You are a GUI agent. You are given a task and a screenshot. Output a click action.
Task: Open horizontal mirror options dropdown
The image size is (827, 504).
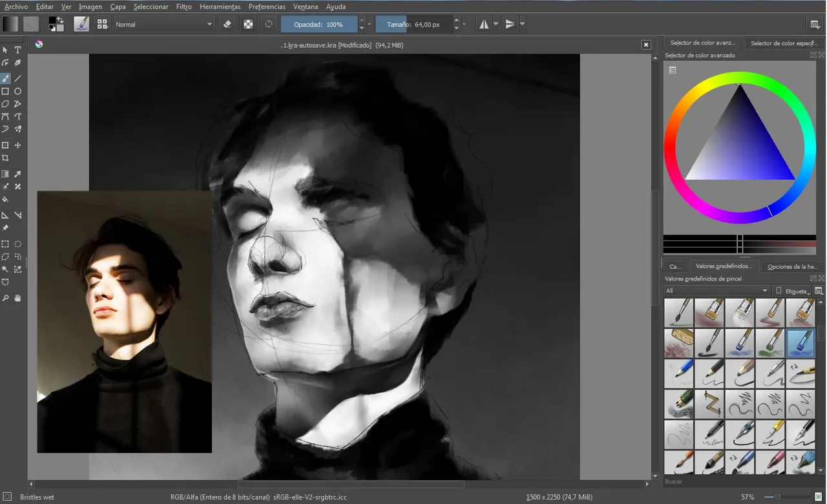coord(496,25)
